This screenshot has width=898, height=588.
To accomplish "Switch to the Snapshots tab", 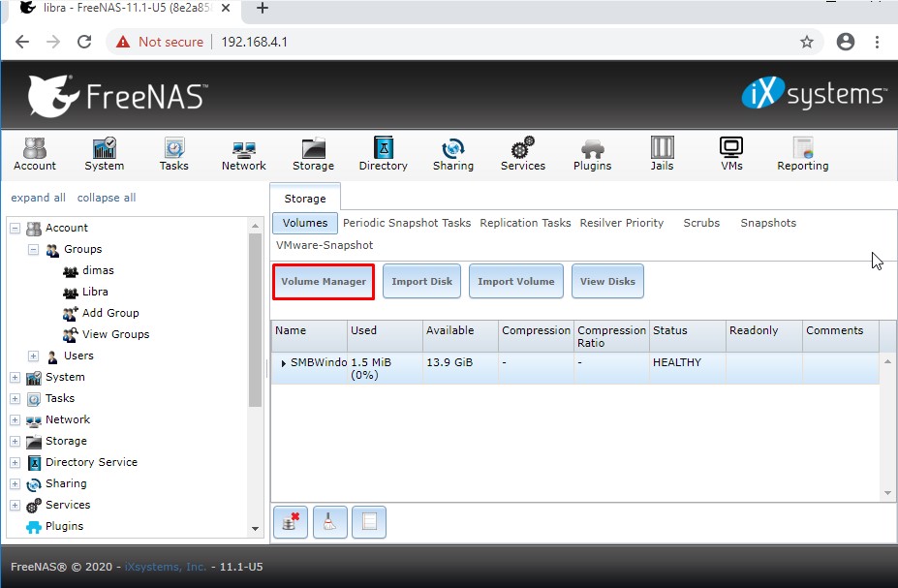I will coord(768,223).
